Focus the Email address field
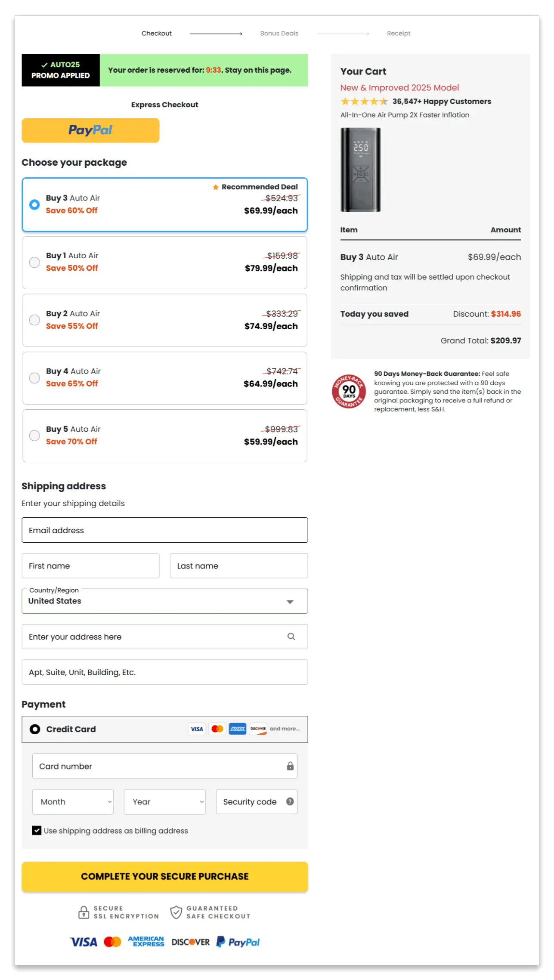Screen dimensions: 554x980 point(165,530)
